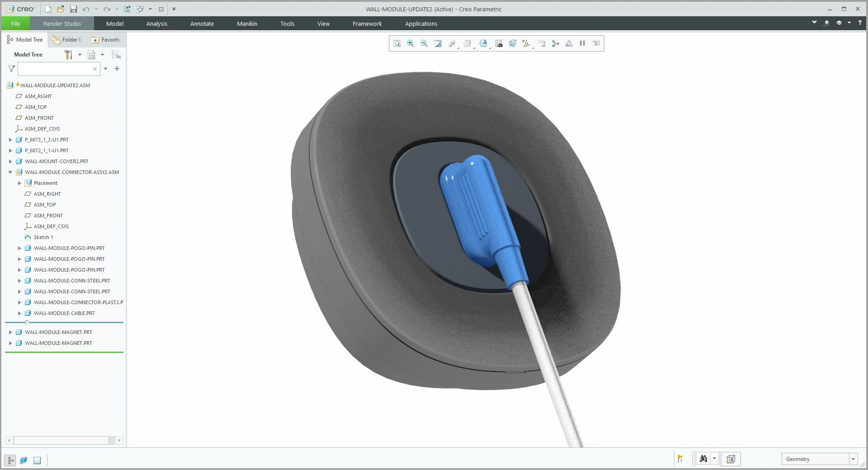Toggle the web browser icon in status bar
The width and height of the screenshot is (868, 470).
[24, 461]
